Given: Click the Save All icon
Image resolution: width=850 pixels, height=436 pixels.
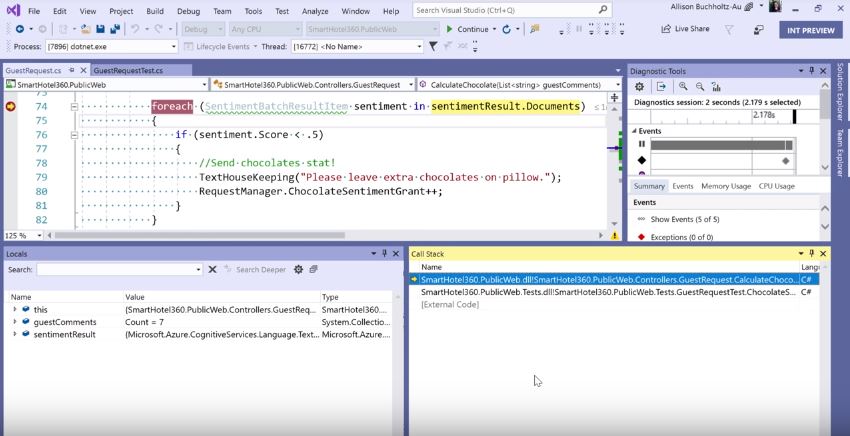Looking at the screenshot, I should point(115,29).
